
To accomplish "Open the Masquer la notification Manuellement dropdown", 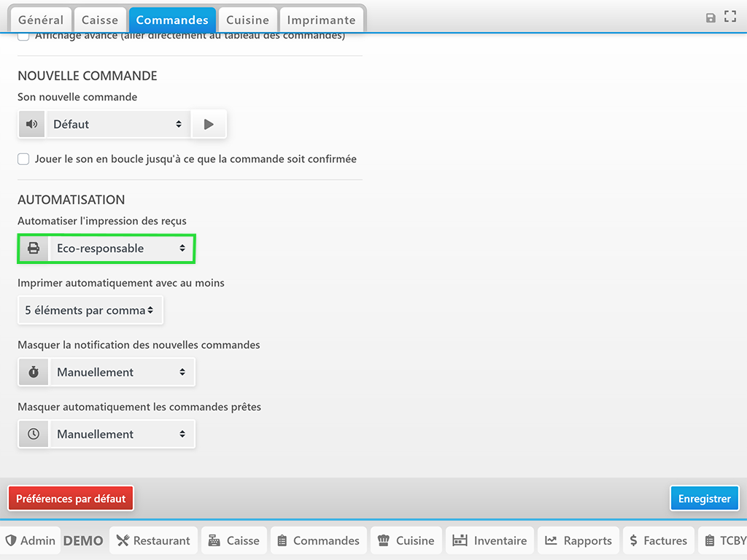I will pos(121,373).
